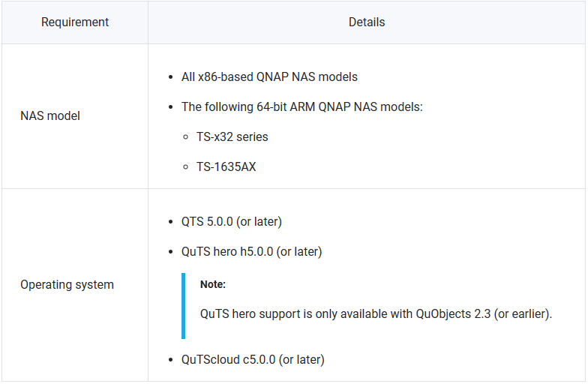Click the 64-bit ARM QNAP NAS models line

pos(301,106)
